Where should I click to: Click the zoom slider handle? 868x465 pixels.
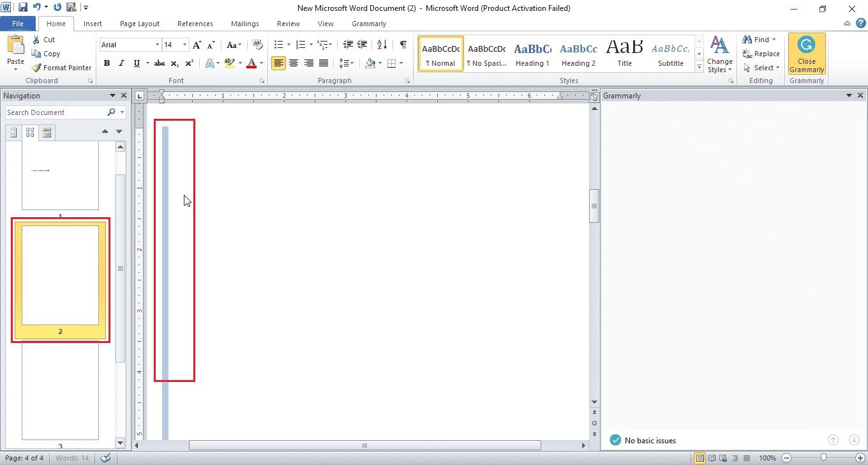(x=823, y=458)
